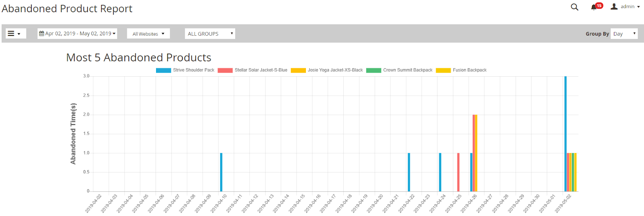This screenshot has height=216, width=644.
Task: Click the blue bar on 2019-04-22
Action: pos(409,172)
